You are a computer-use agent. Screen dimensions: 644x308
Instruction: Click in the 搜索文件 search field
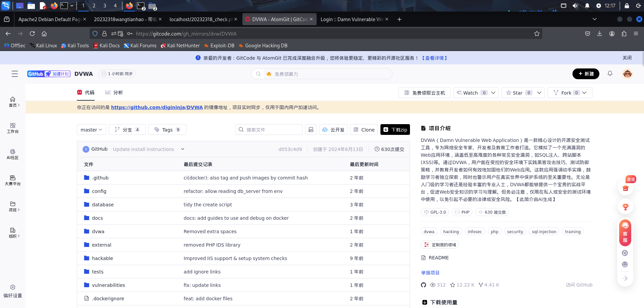coord(269,130)
